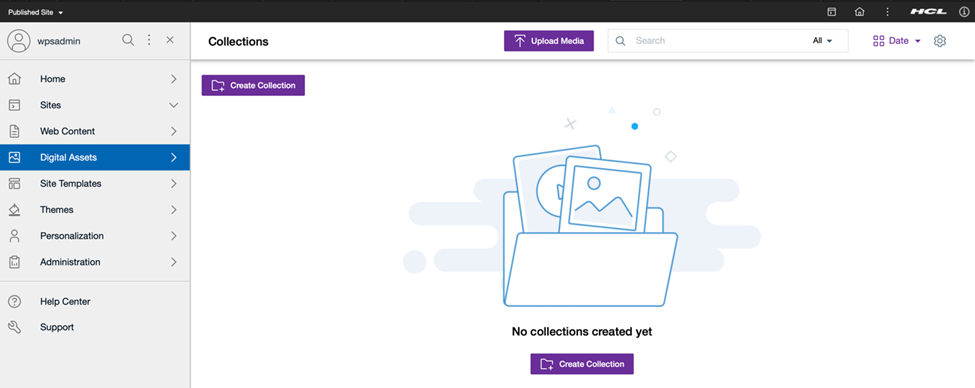The height and width of the screenshot is (388, 975).
Task: Open the Support link
Action: click(57, 327)
